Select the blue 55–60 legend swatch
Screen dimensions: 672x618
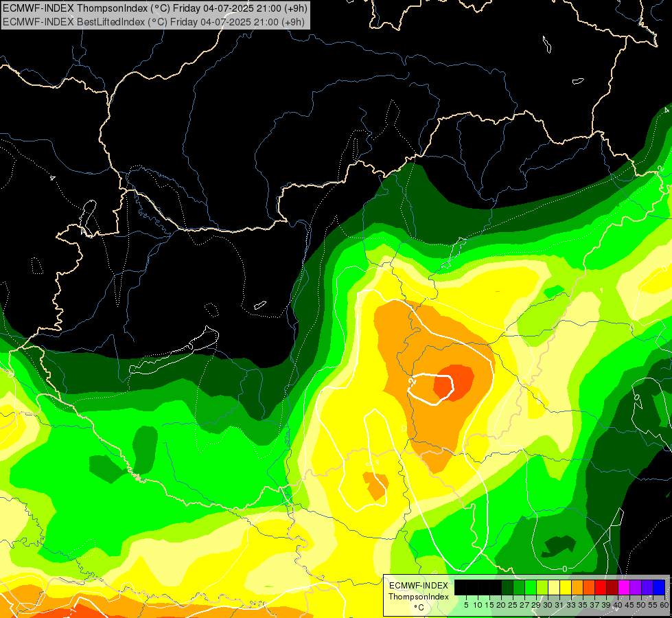point(659,587)
